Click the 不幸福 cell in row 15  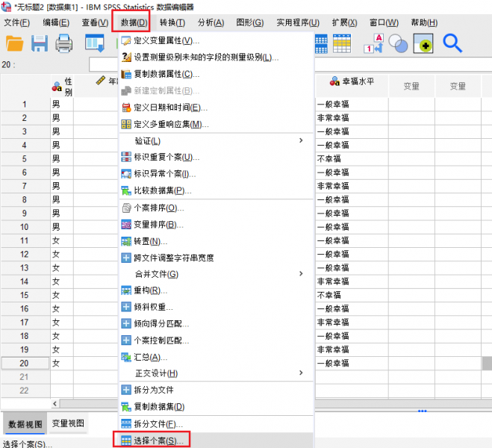pos(352,295)
